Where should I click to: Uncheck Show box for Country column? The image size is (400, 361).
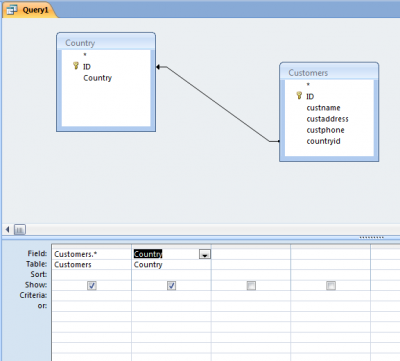click(171, 286)
